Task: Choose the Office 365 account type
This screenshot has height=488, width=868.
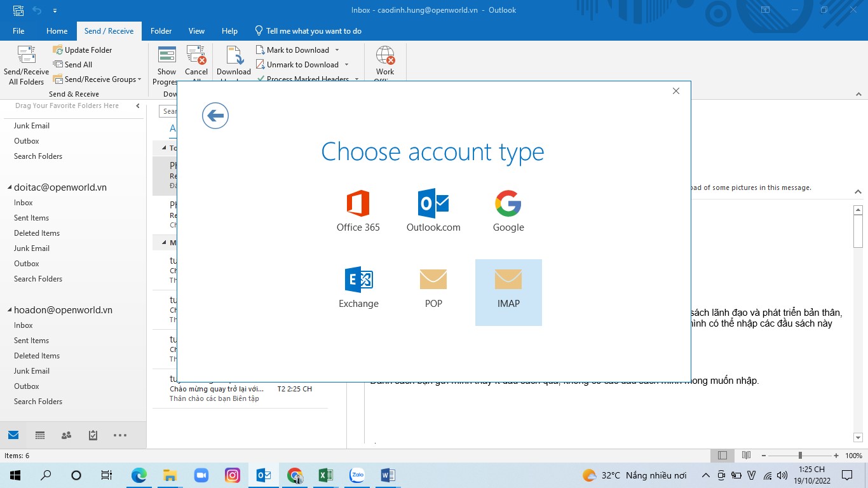Action: coord(358,212)
